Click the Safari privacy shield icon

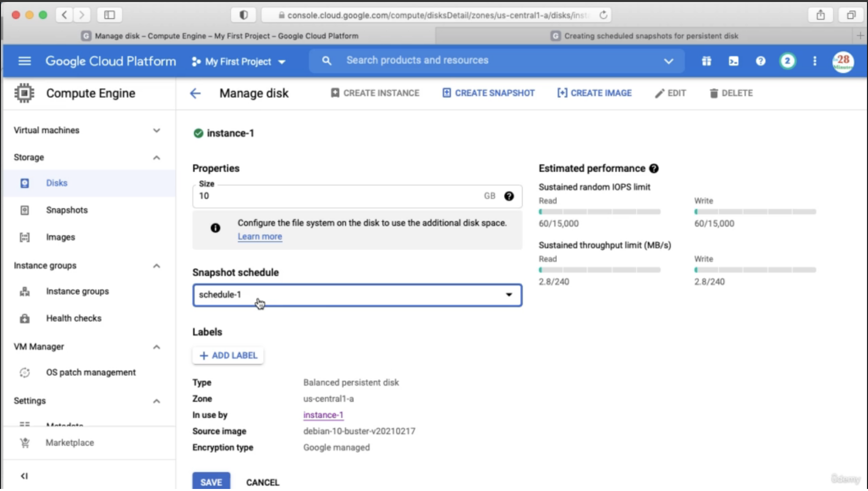(x=243, y=15)
